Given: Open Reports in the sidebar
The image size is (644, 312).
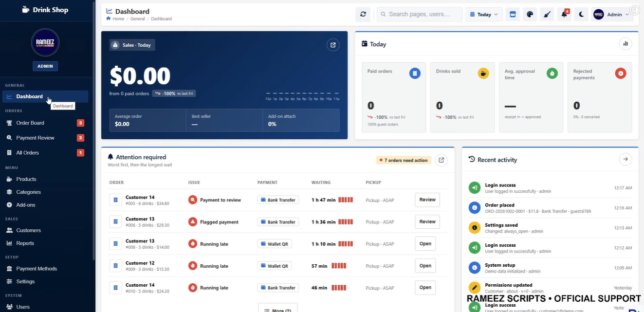Looking at the screenshot, I should 45,243.
